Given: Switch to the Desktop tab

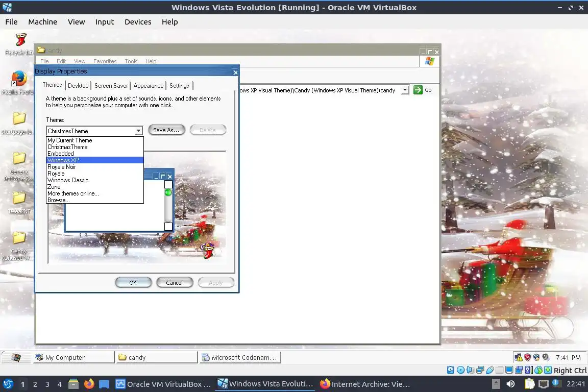Looking at the screenshot, I should click(78, 86).
